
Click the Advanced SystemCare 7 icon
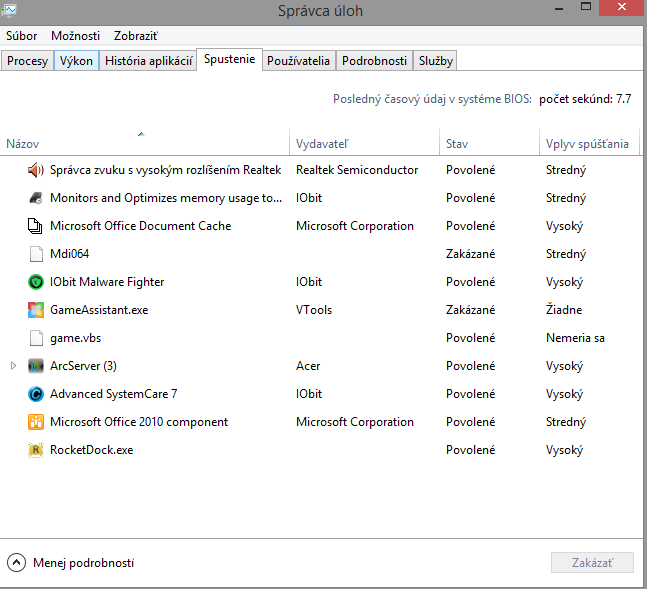[x=36, y=394]
